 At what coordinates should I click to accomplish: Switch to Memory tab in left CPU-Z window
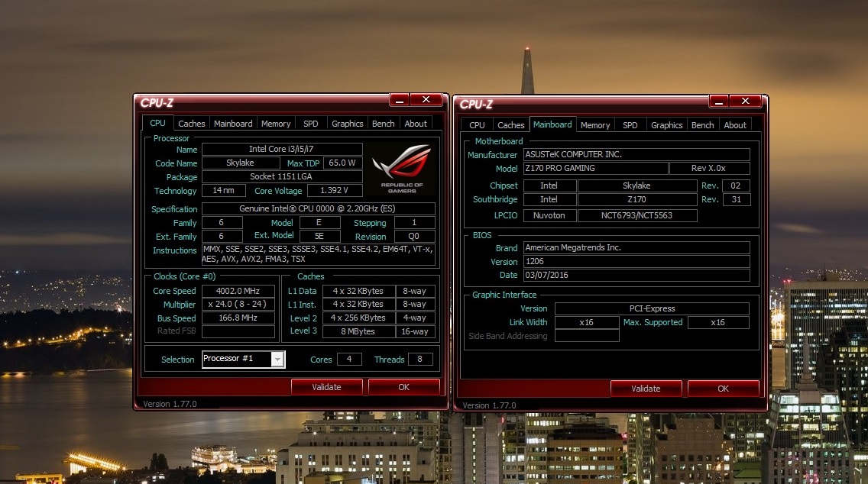coord(276,124)
